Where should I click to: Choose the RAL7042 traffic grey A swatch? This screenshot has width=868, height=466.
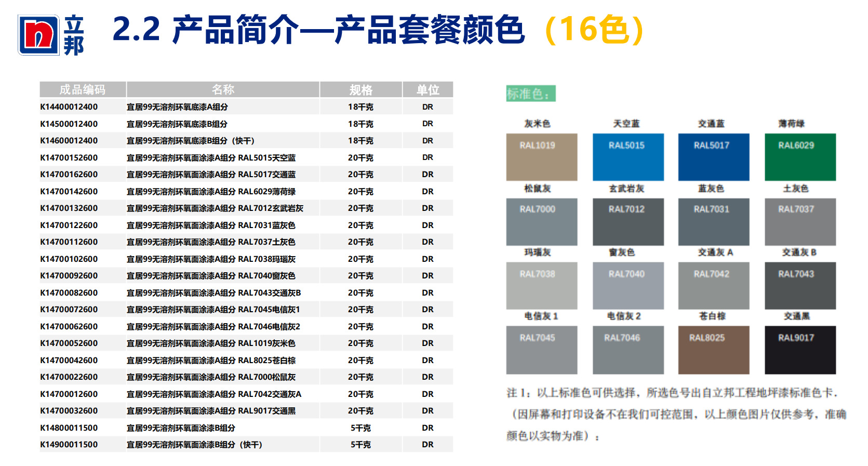click(x=714, y=286)
